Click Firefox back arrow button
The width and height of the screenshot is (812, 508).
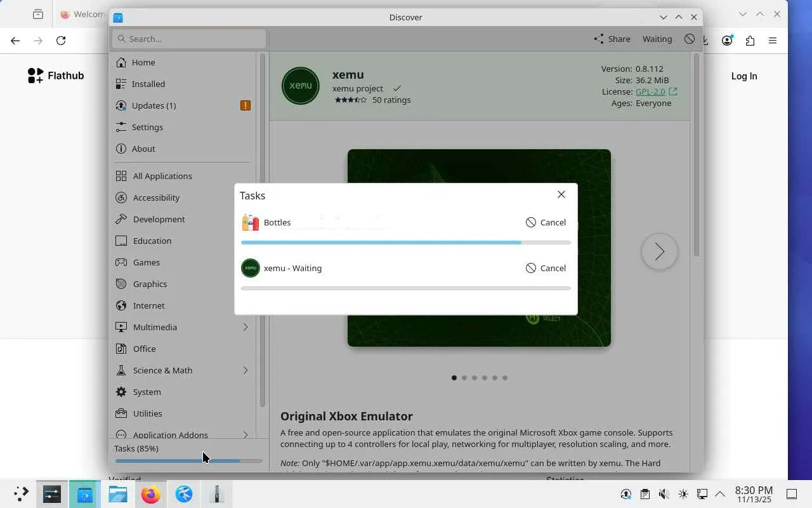(15, 41)
